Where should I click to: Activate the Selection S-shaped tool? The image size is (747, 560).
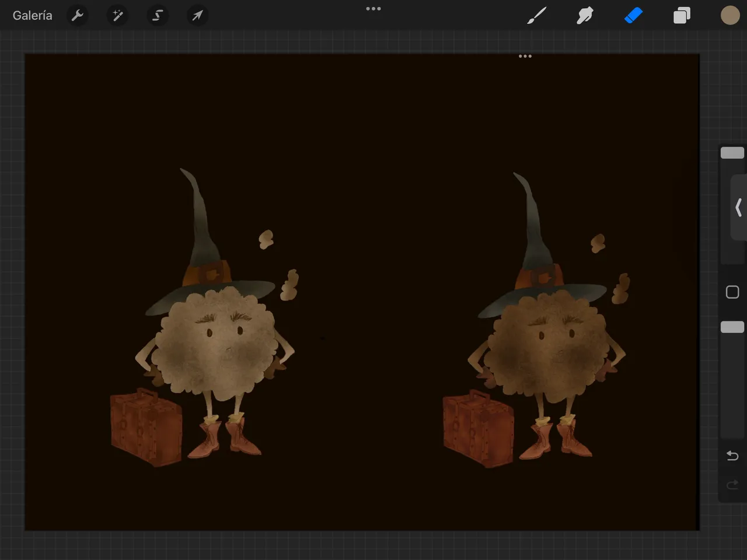pyautogui.click(x=158, y=16)
